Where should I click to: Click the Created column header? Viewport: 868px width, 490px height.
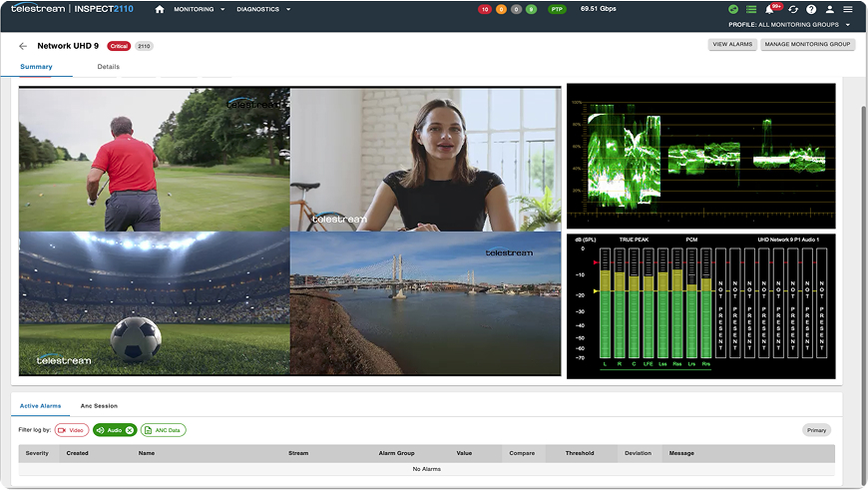pyautogui.click(x=78, y=453)
